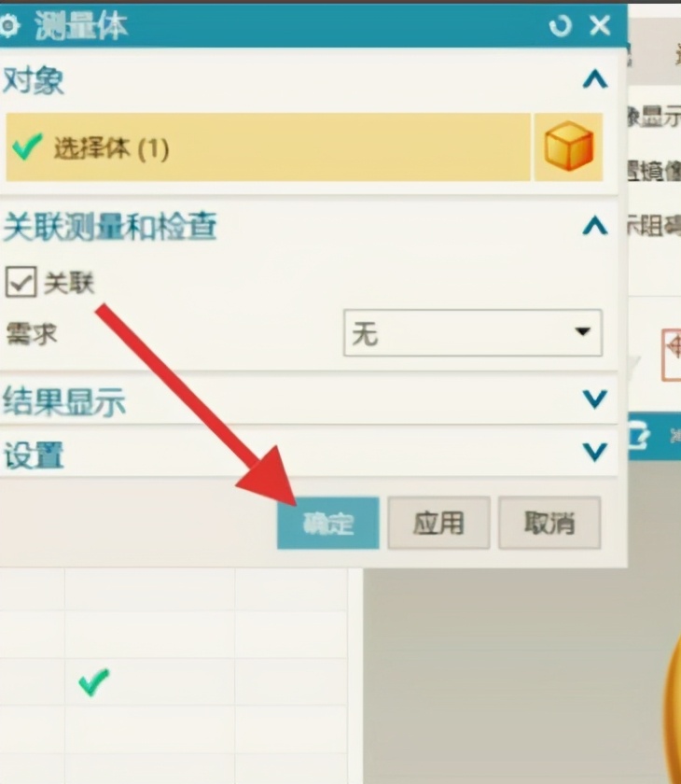Click the red crosshair icon at right edge
681x784 pixels.
click(x=673, y=355)
